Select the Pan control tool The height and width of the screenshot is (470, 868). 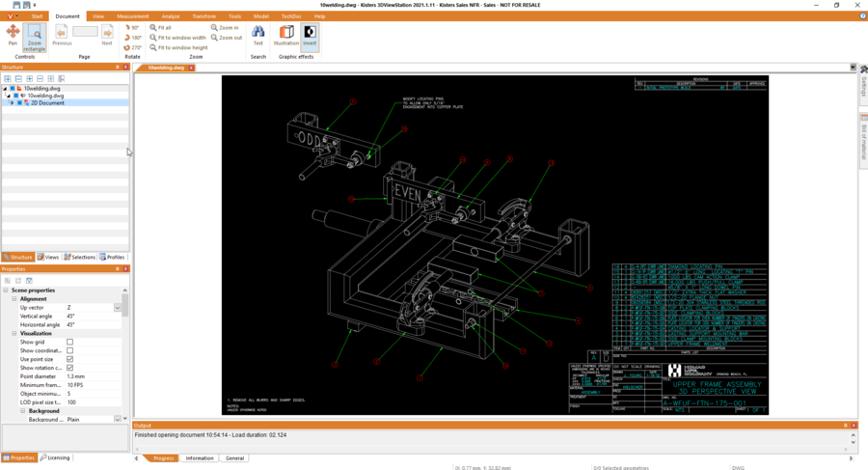point(13,35)
